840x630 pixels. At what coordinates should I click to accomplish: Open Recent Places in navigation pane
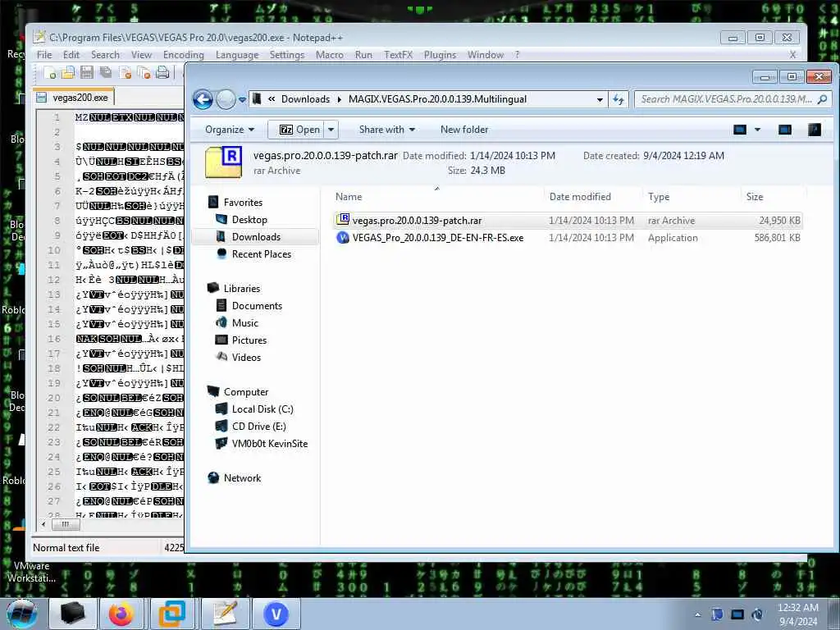click(262, 254)
